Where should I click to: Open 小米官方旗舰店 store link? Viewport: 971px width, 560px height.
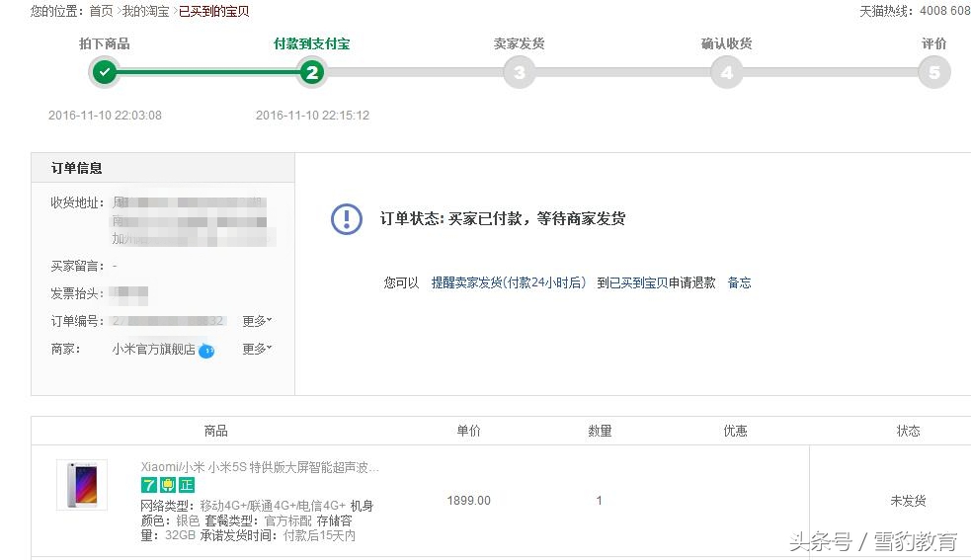(x=153, y=350)
